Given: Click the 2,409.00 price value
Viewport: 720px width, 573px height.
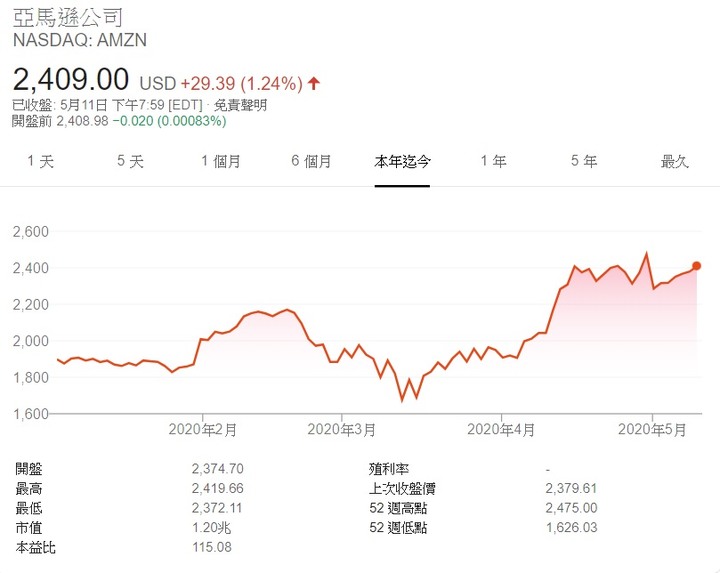Looking at the screenshot, I should 71,79.
